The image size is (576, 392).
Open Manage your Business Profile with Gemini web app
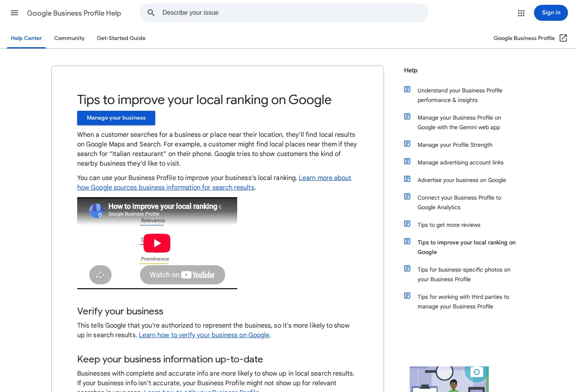[x=459, y=122]
